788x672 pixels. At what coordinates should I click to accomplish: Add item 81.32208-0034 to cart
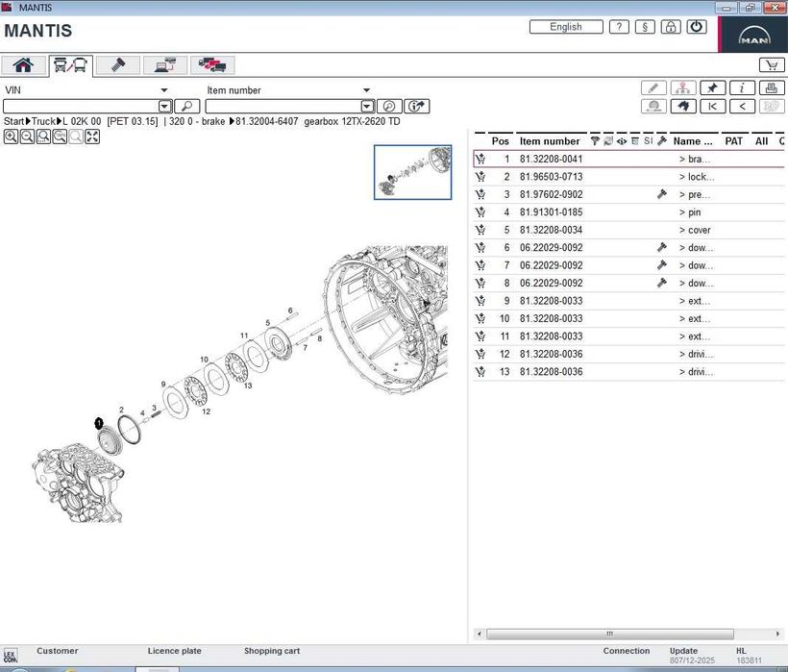480,230
